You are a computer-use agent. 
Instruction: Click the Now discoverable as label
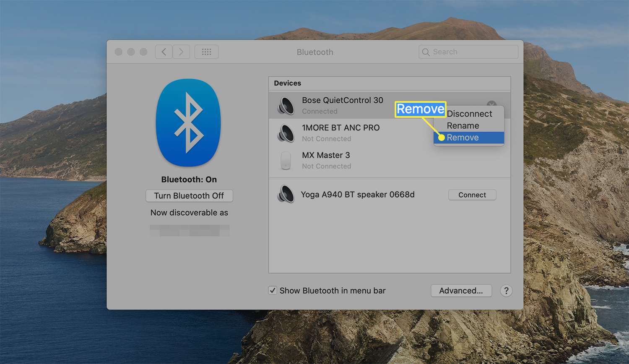189,213
